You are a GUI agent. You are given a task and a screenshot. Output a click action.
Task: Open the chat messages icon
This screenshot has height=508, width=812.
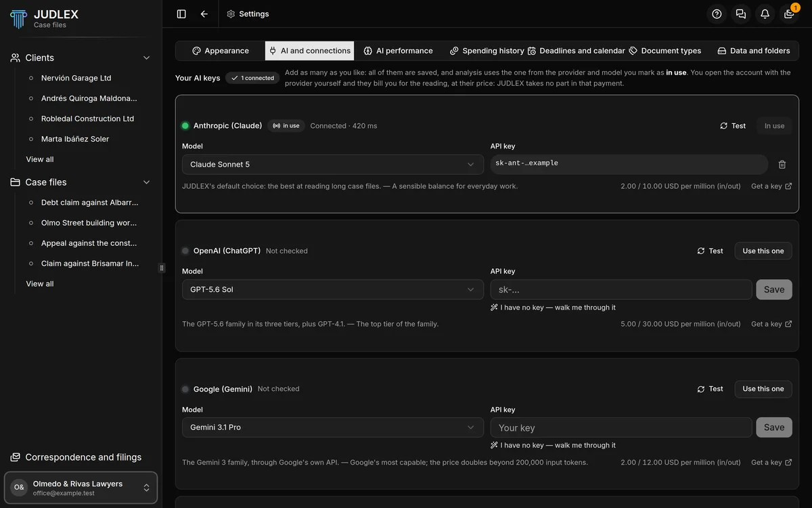point(741,14)
